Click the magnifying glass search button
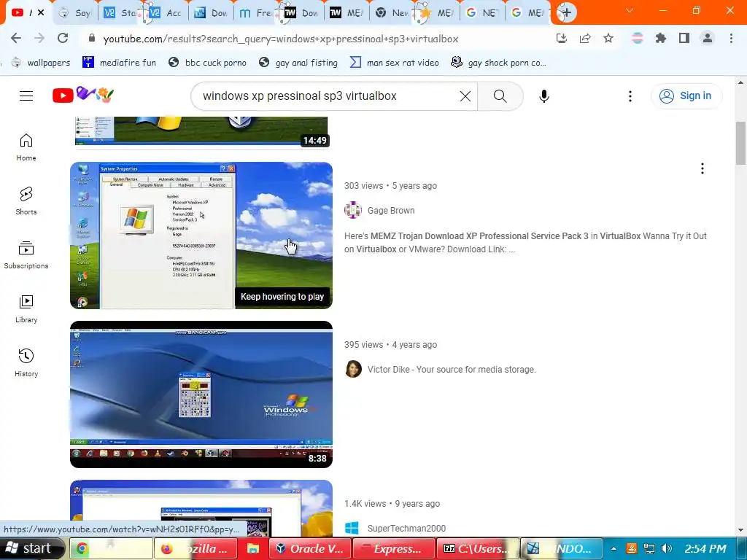Screen dimensions: 747x560 pyautogui.click(x=500, y=96)
